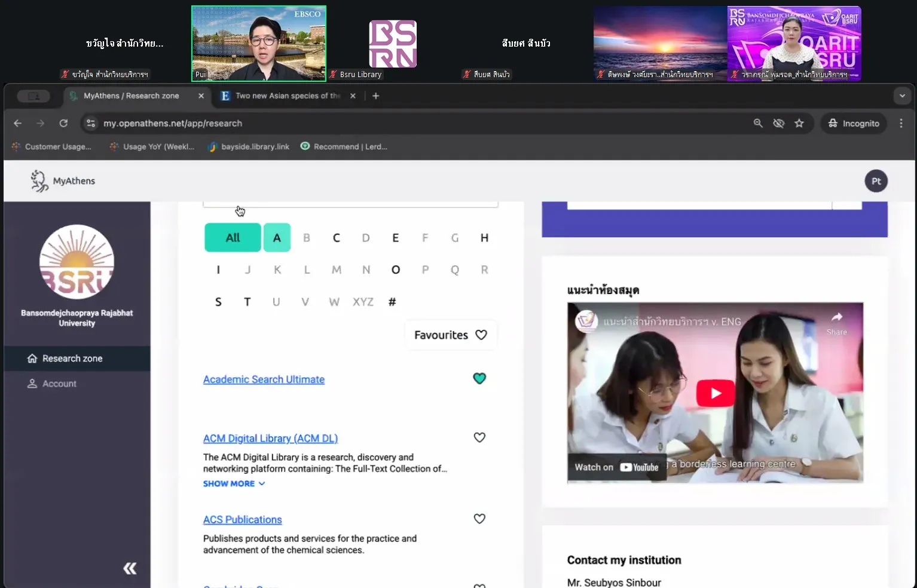Share the YouTube video
The width and height of the screenshot is (917, 588).
(837, 323)
